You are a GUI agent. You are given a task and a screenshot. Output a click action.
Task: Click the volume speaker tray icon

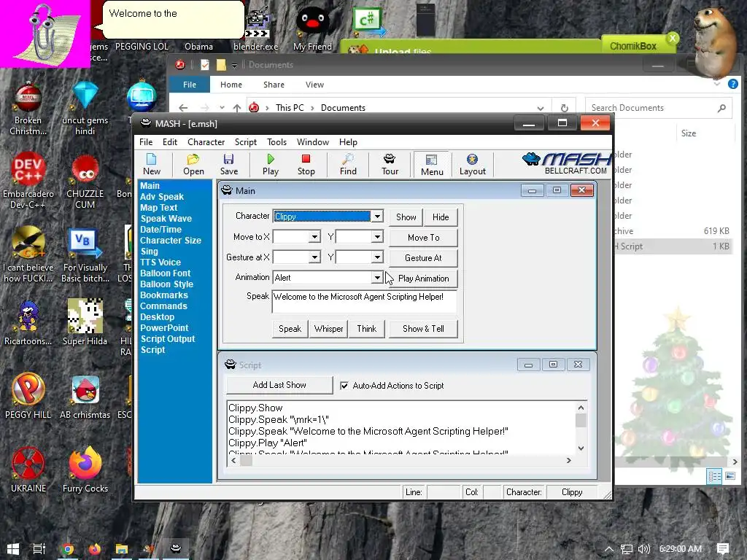643,549
